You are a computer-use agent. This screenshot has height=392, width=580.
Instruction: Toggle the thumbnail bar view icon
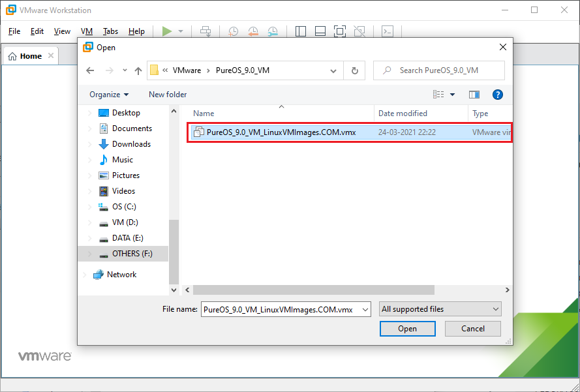[x=320, y=31]
